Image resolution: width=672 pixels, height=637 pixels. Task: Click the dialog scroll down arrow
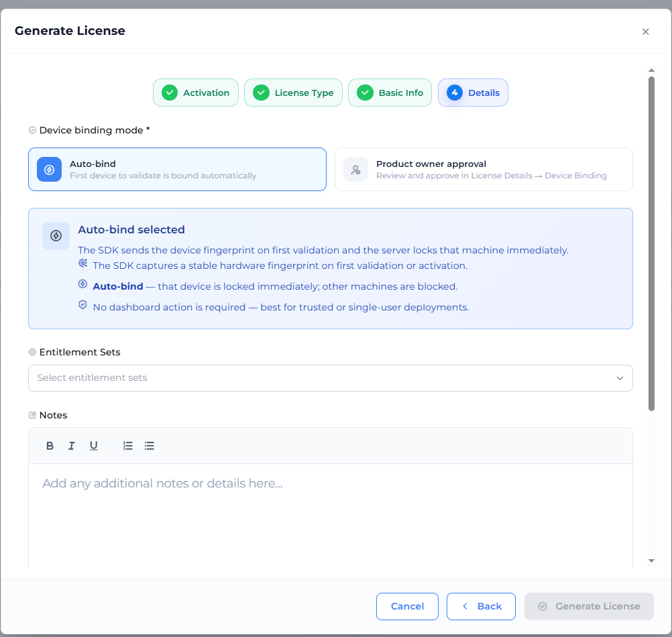pos(651,561)
